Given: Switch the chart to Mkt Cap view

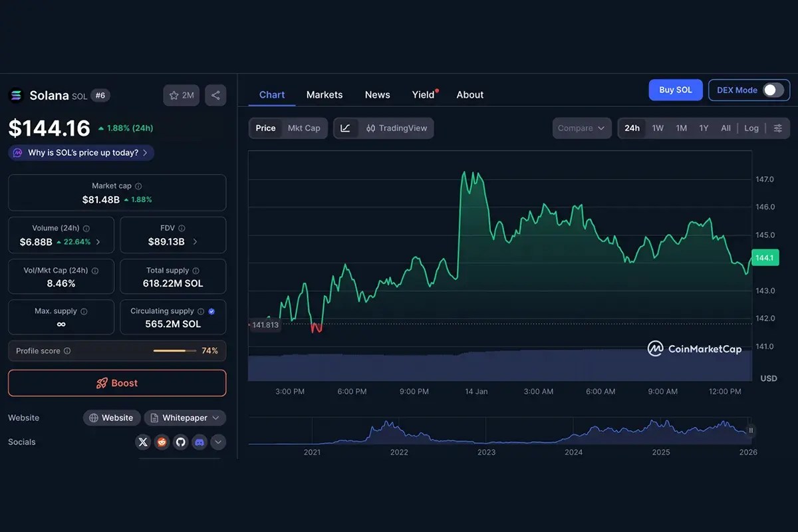Looking at the screenshot, I should tap(303, 128).
